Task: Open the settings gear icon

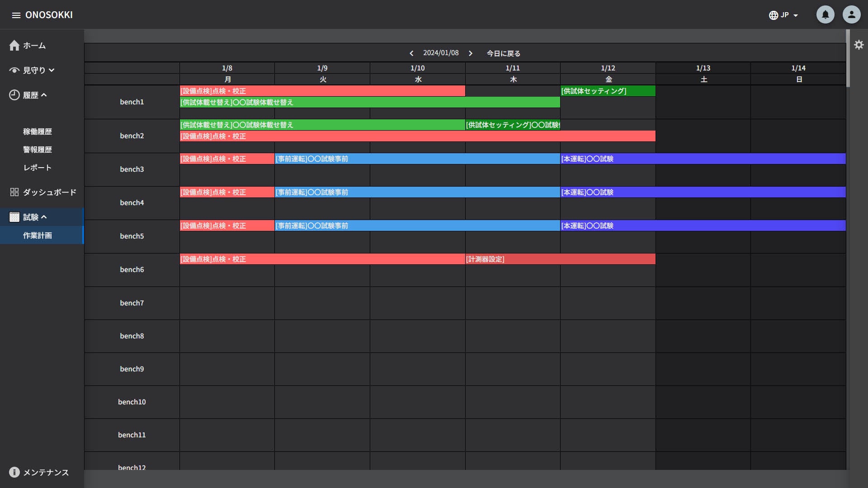Action: [859, 45]
